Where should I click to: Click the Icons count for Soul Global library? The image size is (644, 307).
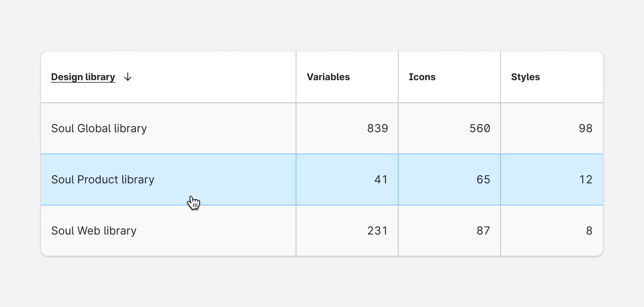point(479,128)
